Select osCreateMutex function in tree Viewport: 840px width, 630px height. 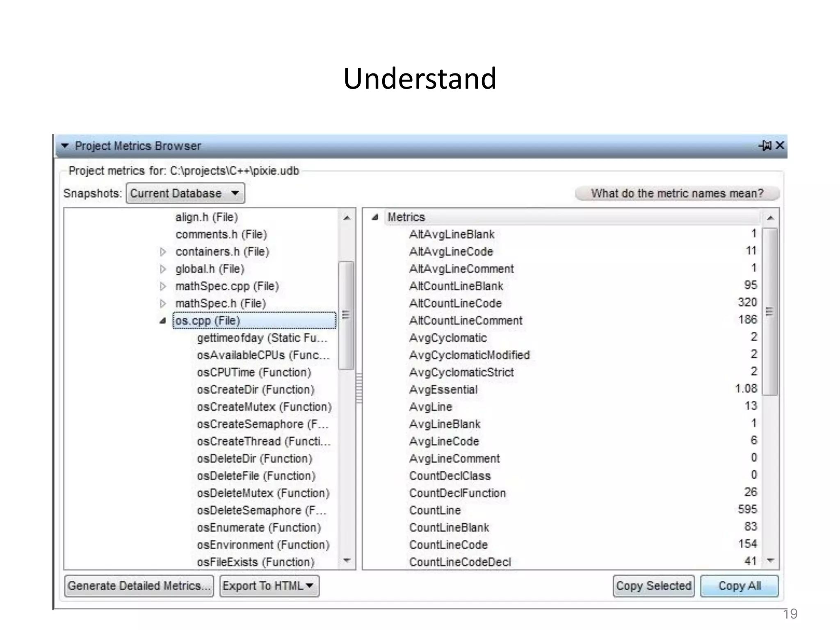click(x=264, y=407)
